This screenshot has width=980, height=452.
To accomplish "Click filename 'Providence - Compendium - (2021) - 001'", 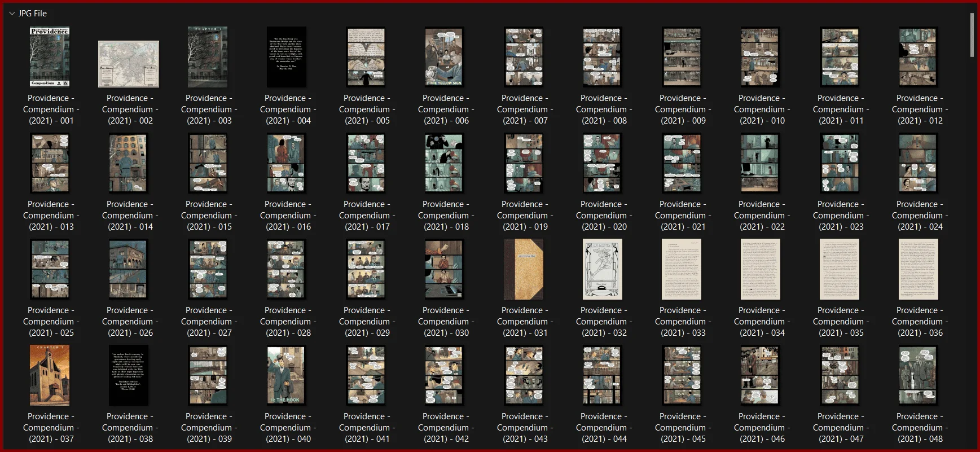I will coord(51,109).
